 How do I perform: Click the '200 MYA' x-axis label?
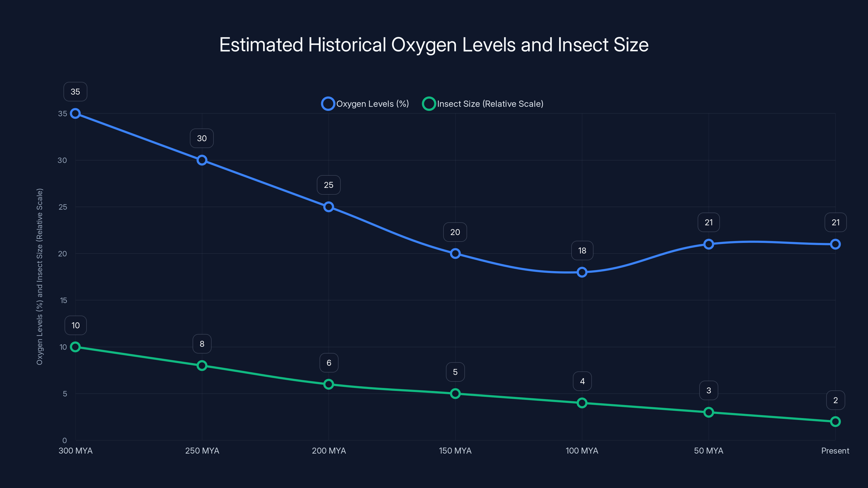(x=329, y=451)
